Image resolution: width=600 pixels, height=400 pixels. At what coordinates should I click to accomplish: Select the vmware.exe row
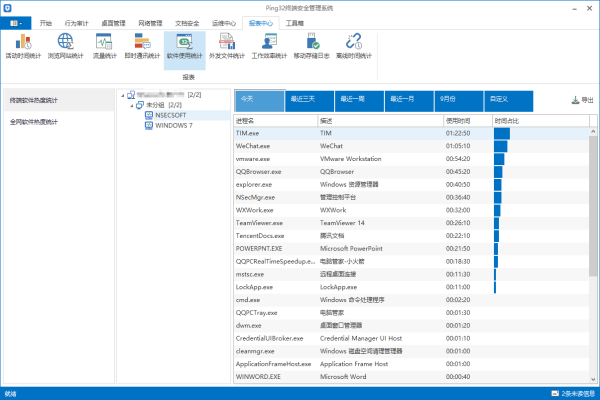pos(411,159)
